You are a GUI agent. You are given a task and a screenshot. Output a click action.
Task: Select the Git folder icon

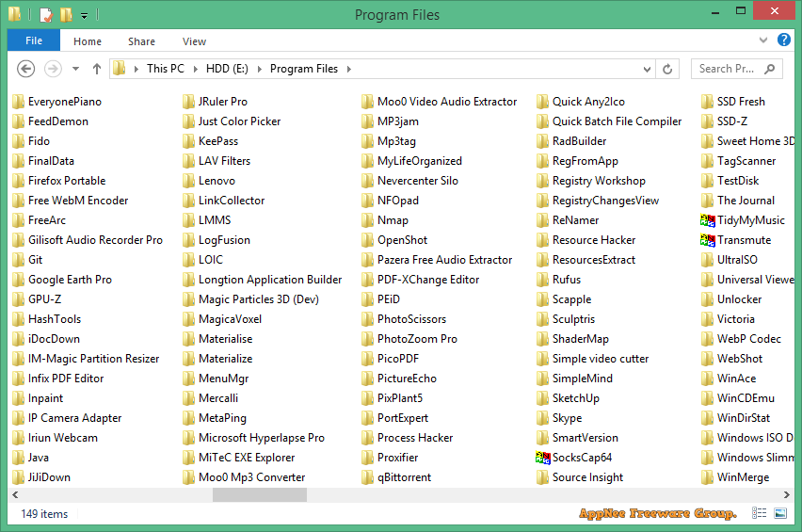[x=19, y=260]
